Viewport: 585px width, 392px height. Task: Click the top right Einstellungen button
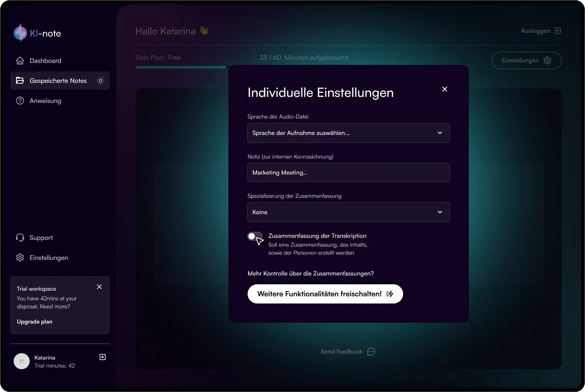[527, 60]
